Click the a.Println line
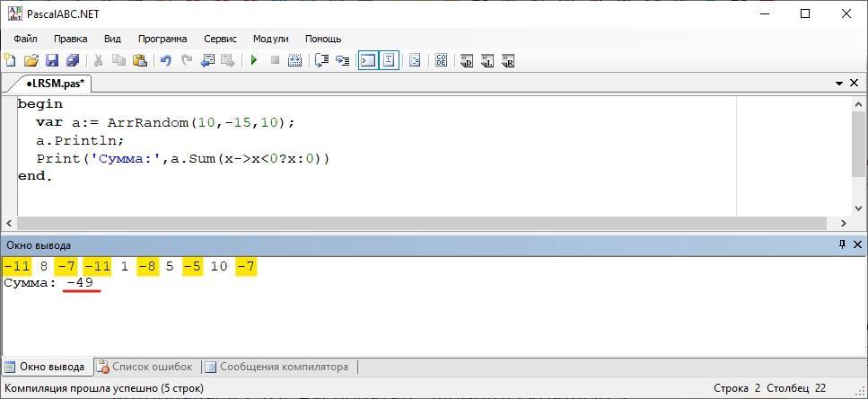The width and height of the screenshot is (868, 399). tap(80, 141)
